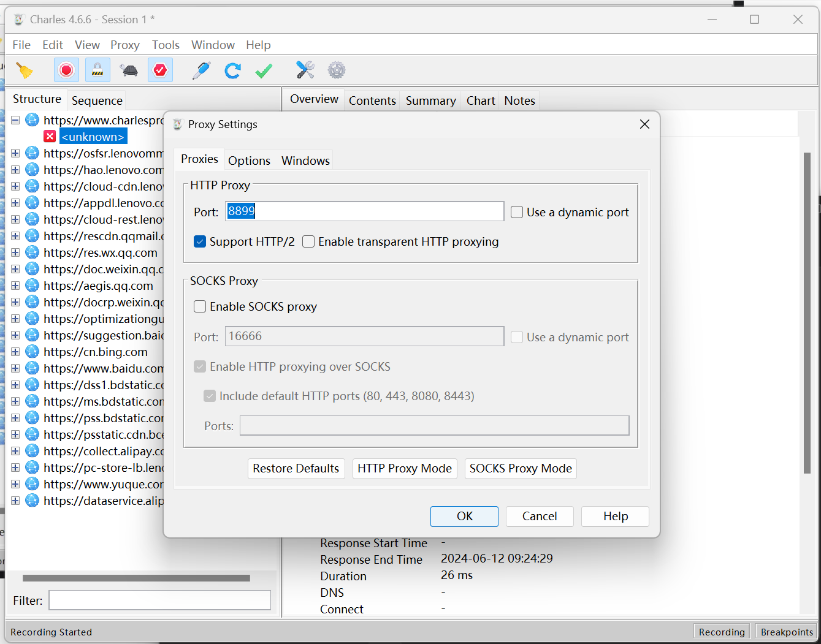This screenshot has width=821, height=644.
Task: Open the Summary tab
Action: coord(430,100)
